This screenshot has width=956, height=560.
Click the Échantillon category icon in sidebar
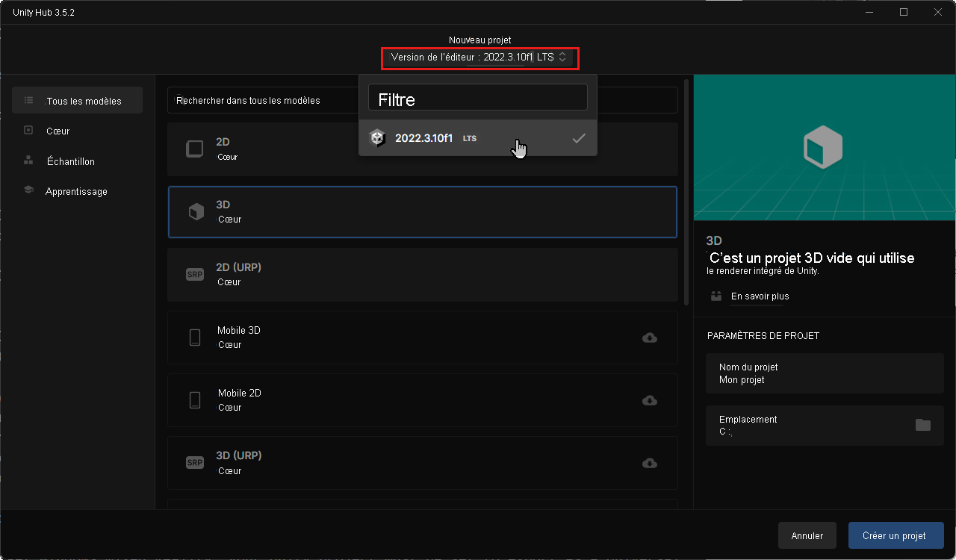[x=28, y=160]
